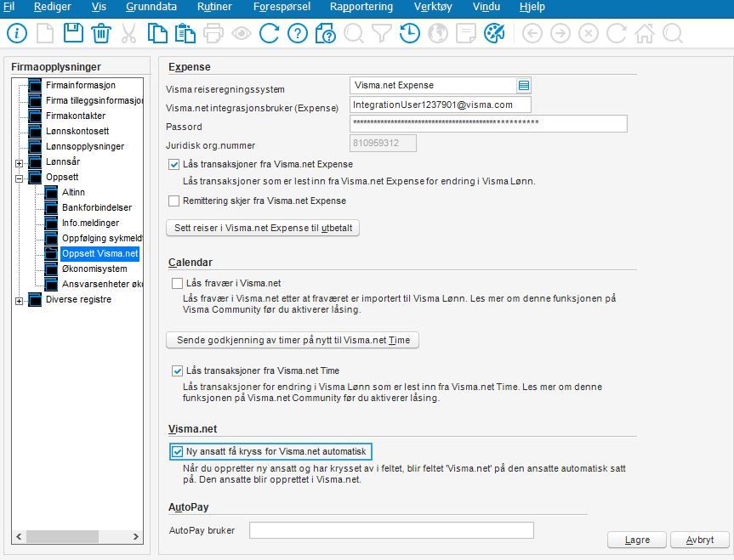Open the Fil menu
Viewport: 734px width, 560px height.
pyautogui.click(x=9, y=7)
